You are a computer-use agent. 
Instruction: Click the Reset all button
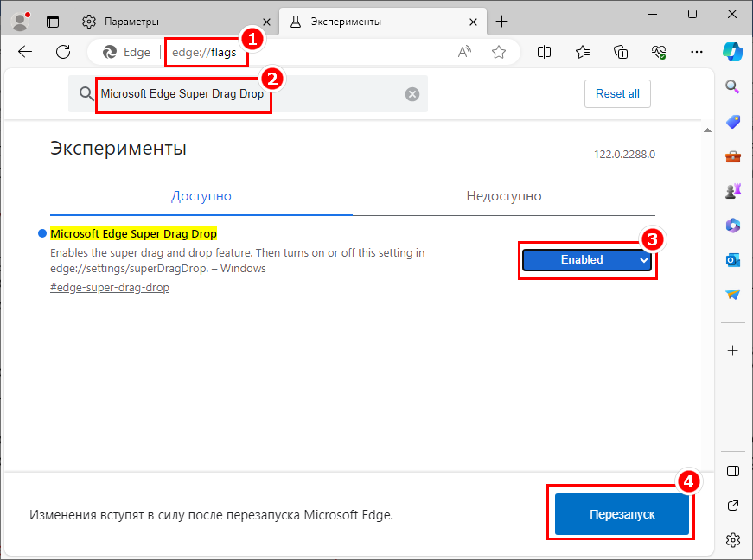point(617,93)
